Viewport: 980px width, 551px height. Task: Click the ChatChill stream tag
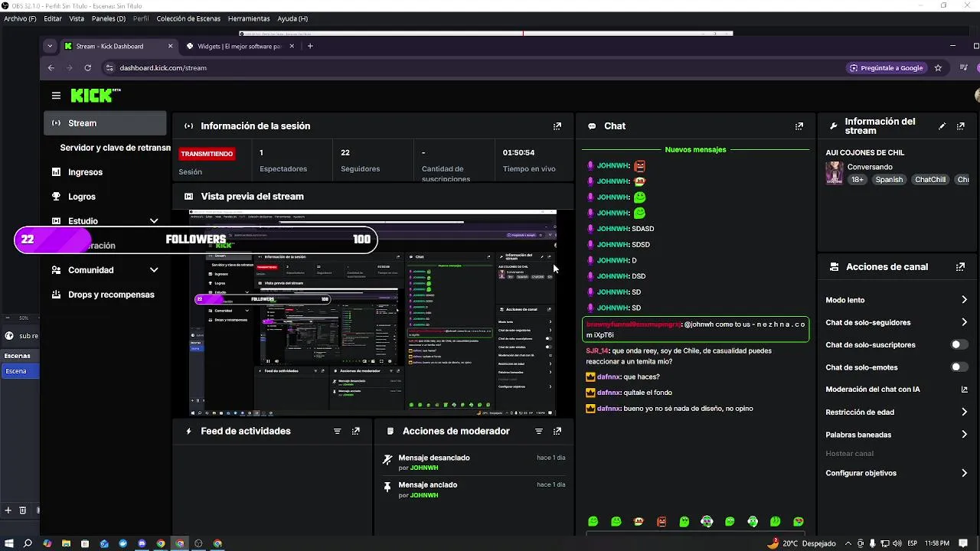pos(930,180)
